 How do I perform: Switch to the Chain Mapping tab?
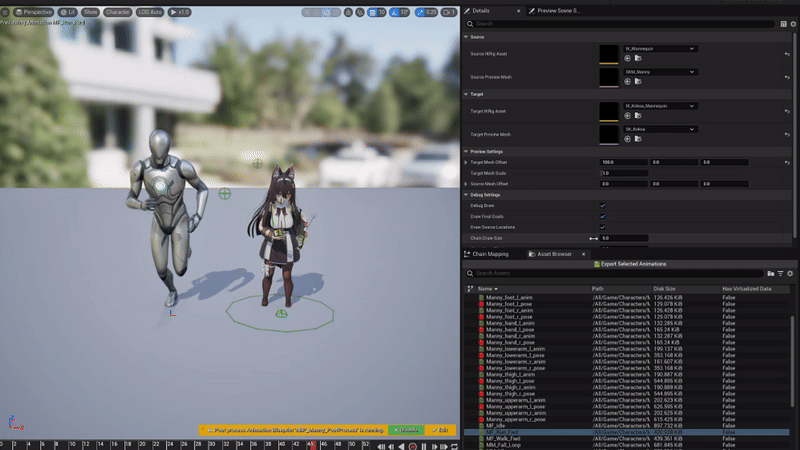(x=486, y=254)
